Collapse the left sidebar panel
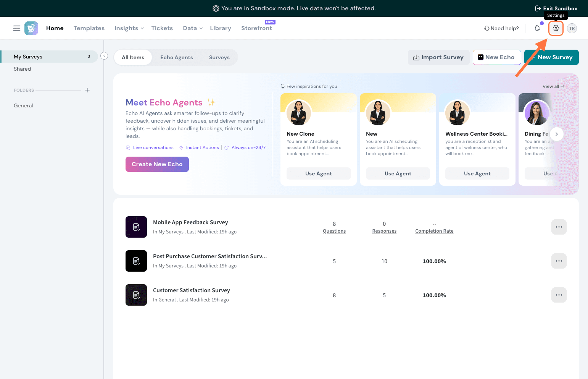 [104, 56]
